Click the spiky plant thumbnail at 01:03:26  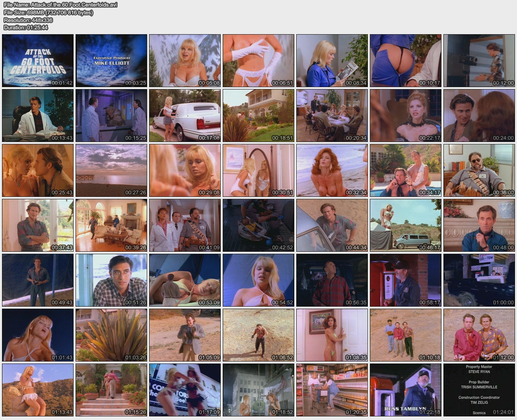coord(111,335)
